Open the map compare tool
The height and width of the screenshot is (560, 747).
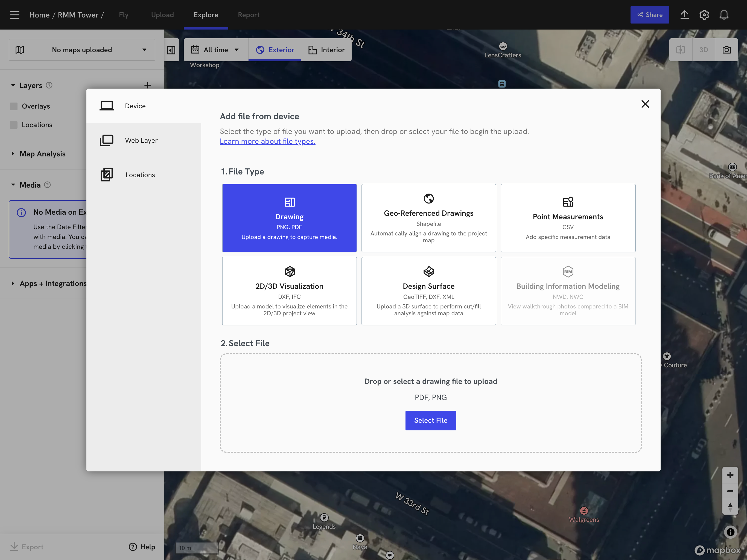click(681, 50)
